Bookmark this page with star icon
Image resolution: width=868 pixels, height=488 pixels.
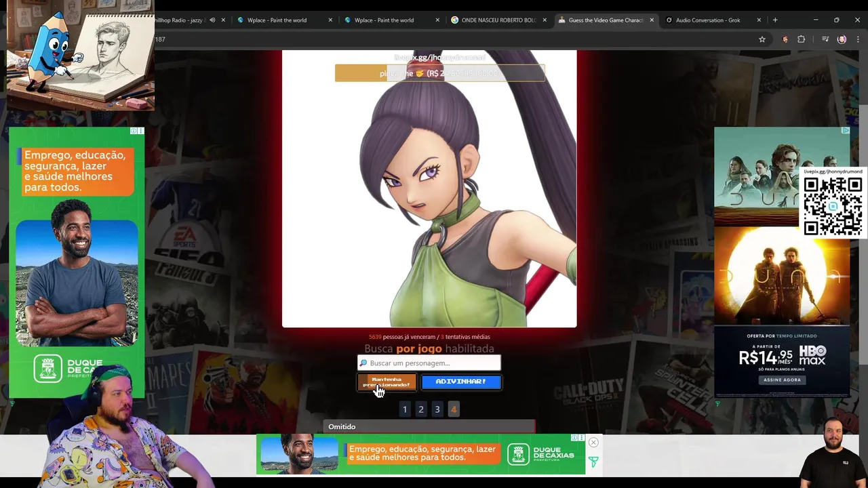coord(762,39)
